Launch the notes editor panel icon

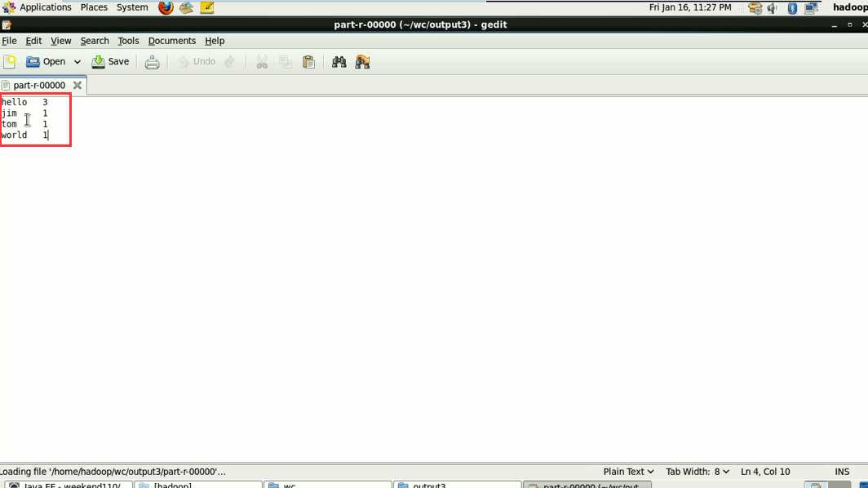click(207, 8)
